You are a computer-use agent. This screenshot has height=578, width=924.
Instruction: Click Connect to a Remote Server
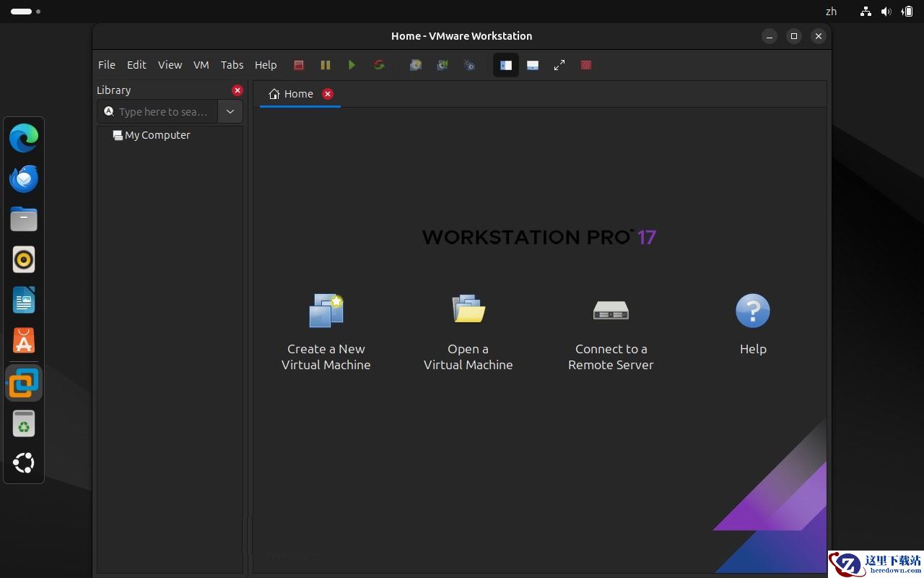(x=611, y=332)
